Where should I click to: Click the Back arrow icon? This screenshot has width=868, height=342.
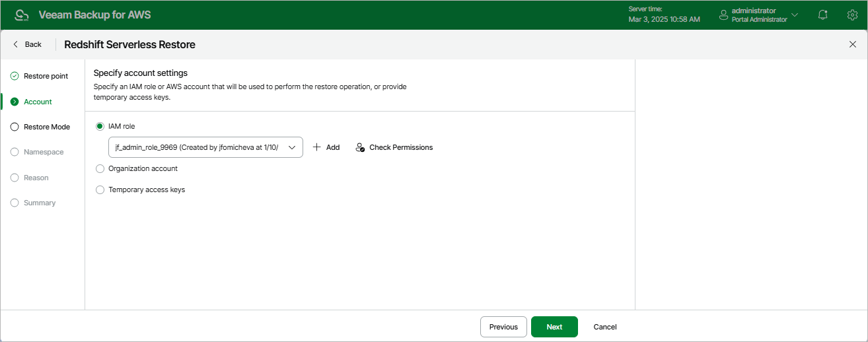pyautogui.click(x=16, y=44)
